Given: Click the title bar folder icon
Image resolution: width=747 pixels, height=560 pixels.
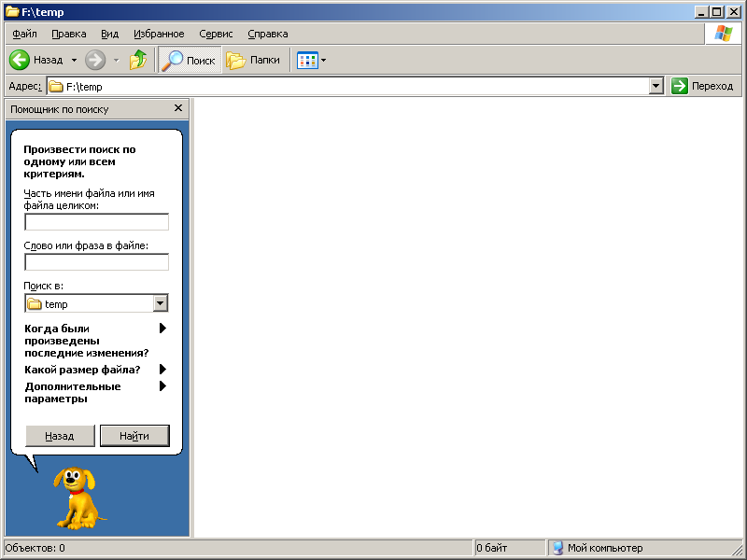Looking at the screenshot, I should point(12,11).
